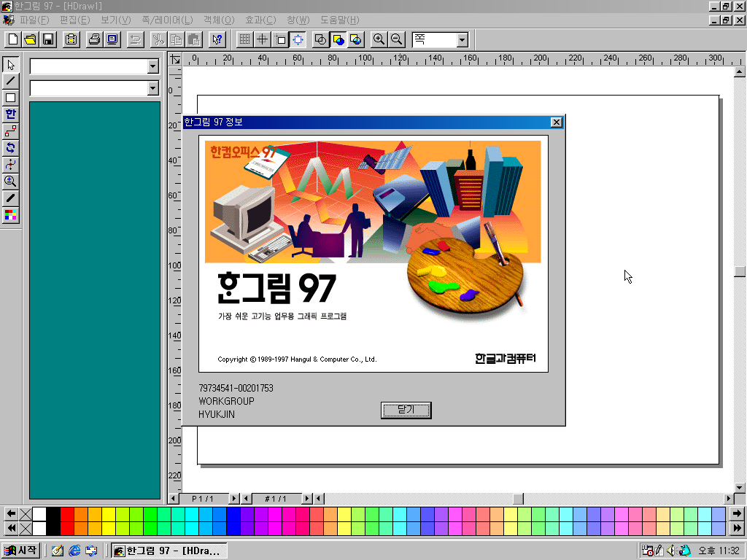The image size is (747, 560).
Task: Go to previous layer arrow beside #1/1
Action: (247, 499)
